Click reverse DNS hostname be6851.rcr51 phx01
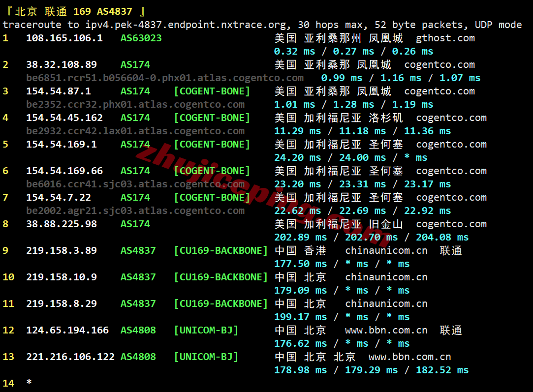Viewport: 533px width, 392px height. (x=165, y=78)
